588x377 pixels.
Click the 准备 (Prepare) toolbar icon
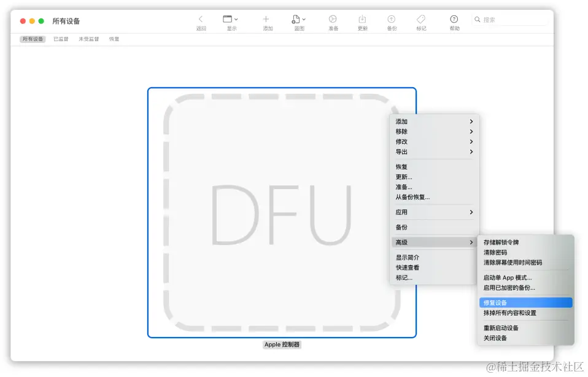pyautogui.click(x=333, y=20)
